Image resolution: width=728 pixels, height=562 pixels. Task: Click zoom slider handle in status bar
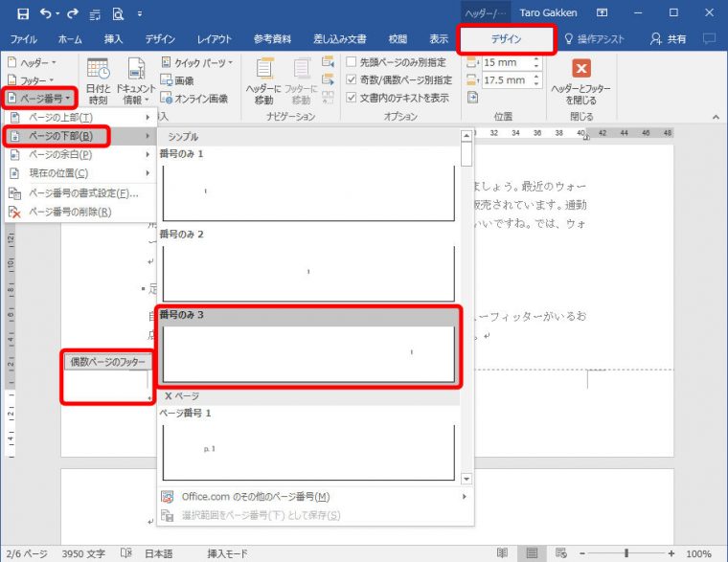click(626, 552)
